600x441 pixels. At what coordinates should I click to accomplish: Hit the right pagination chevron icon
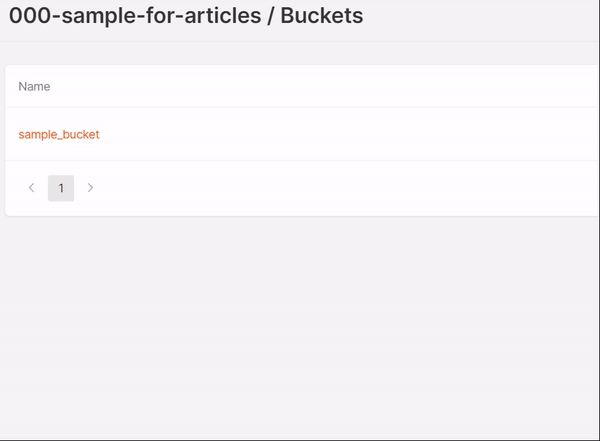pos(90,188)
